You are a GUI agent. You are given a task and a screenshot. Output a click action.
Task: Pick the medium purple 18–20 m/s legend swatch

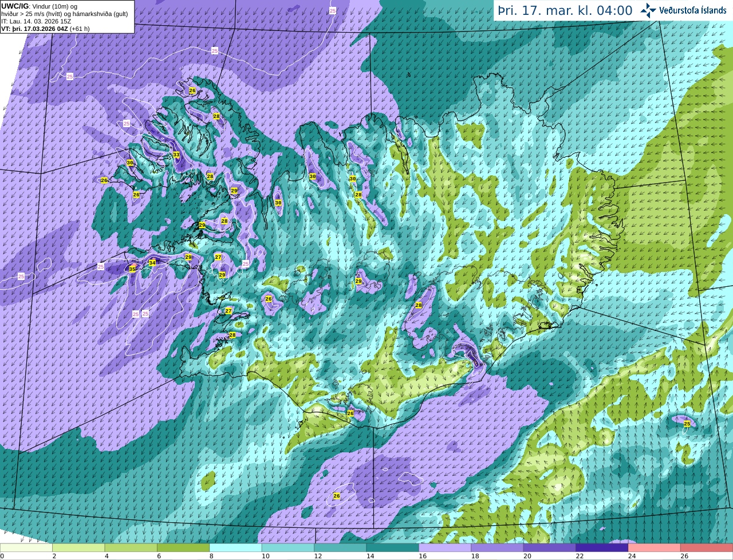coord(497,547)
